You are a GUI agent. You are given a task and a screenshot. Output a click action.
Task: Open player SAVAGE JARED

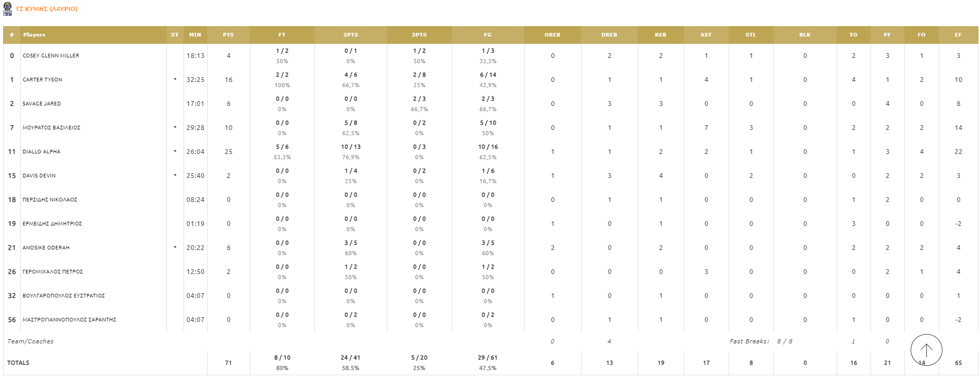click(42, 104)
